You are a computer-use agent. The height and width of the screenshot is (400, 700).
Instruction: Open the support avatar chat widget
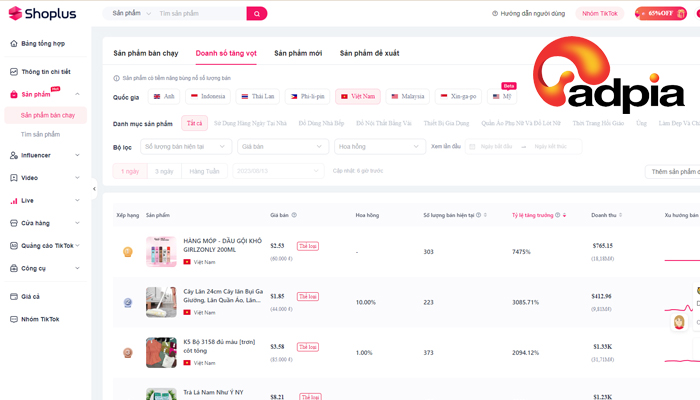click(x=679, y=322)
